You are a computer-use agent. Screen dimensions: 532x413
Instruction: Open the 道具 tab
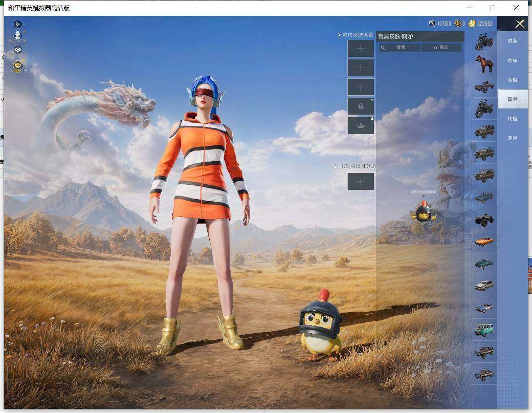pos(513,138)
